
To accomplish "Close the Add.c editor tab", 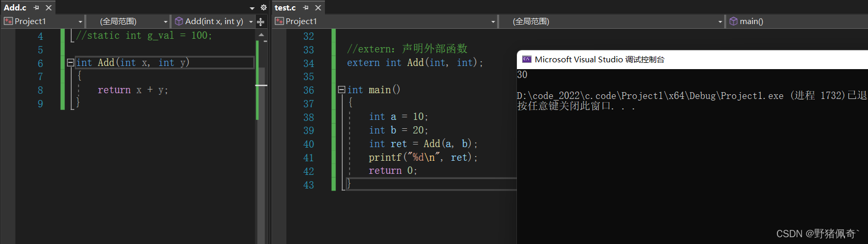I will click(49, 8).
